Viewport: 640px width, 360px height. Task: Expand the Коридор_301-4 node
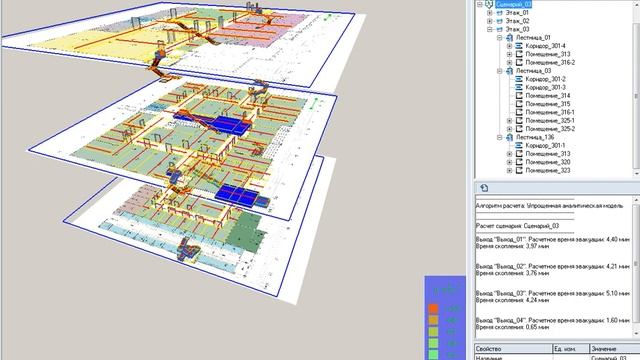point(509,46)
